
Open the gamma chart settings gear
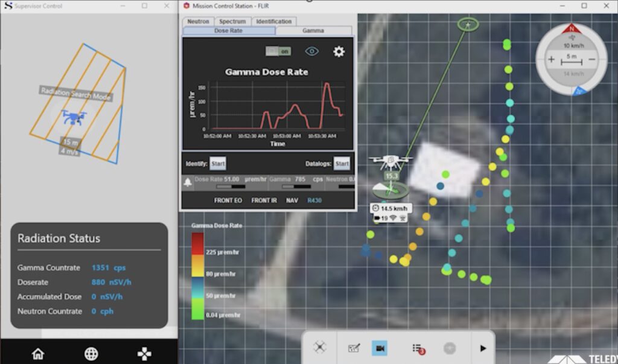pos(339,52)
